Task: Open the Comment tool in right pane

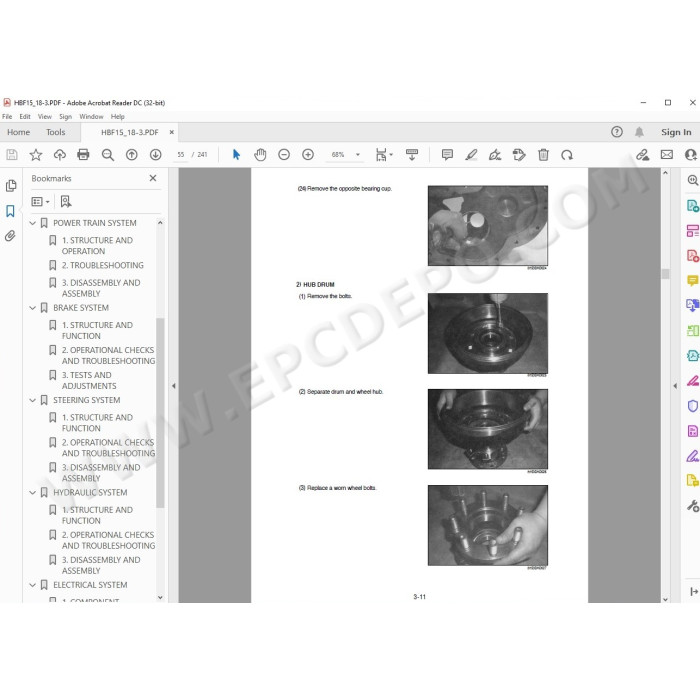Action: click(692, 281)
